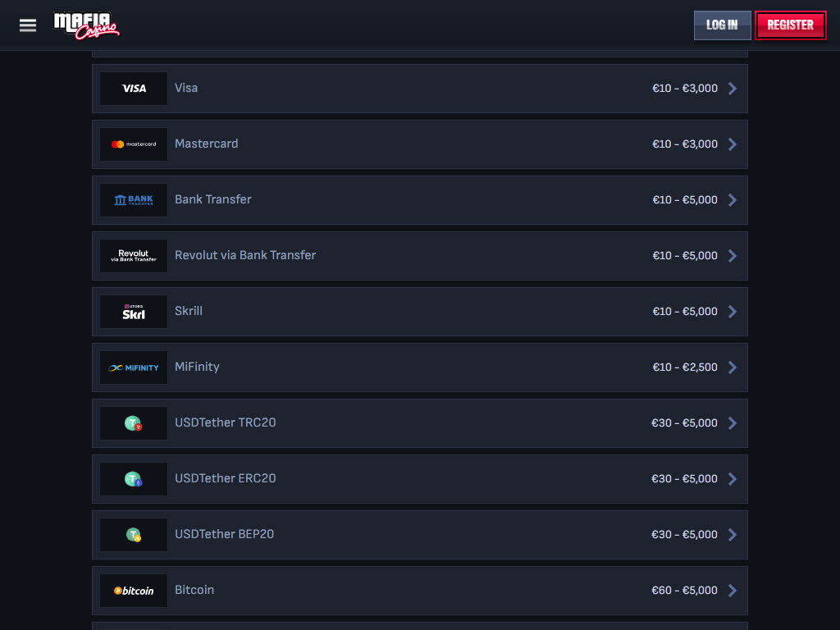Select the USDTether ERC20 payment label
The height and width of the screenshot is (630, 840).
(225, 478)
